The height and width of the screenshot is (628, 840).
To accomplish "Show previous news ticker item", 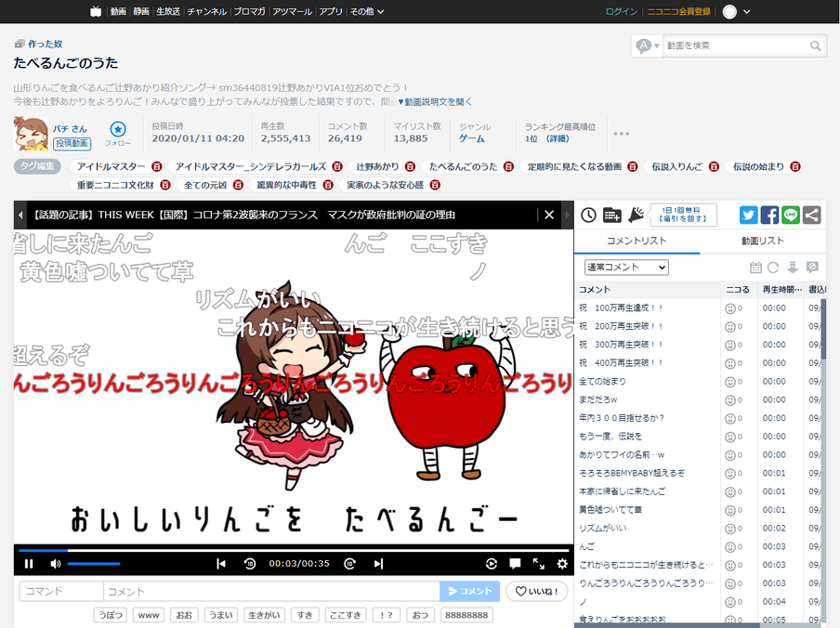I will click(20, 215).
